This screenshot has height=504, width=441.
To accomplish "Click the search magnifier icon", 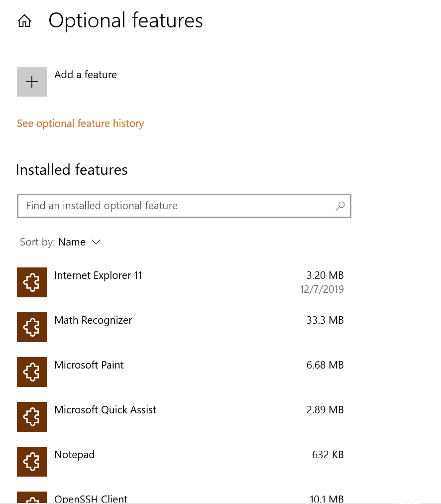I will pyautogui.click(x=340, y=206).
